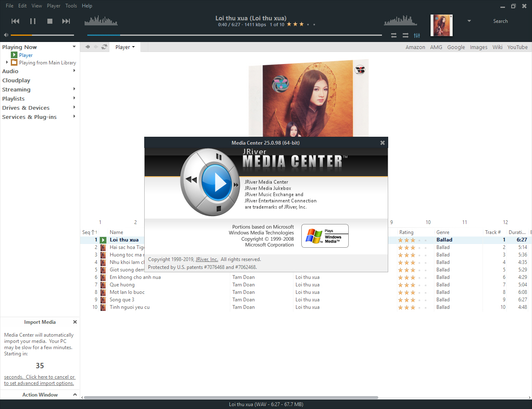Select the track Tinh nguoi yeu cu

point(130,307)
